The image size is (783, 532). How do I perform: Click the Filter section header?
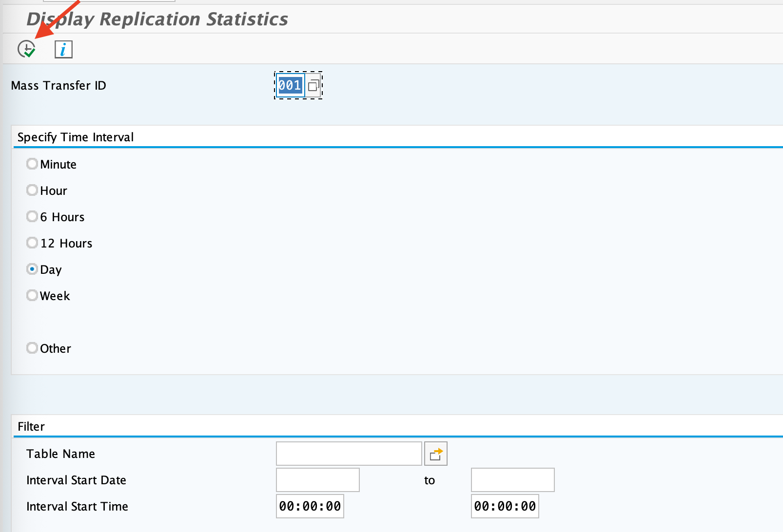point(30,426)
